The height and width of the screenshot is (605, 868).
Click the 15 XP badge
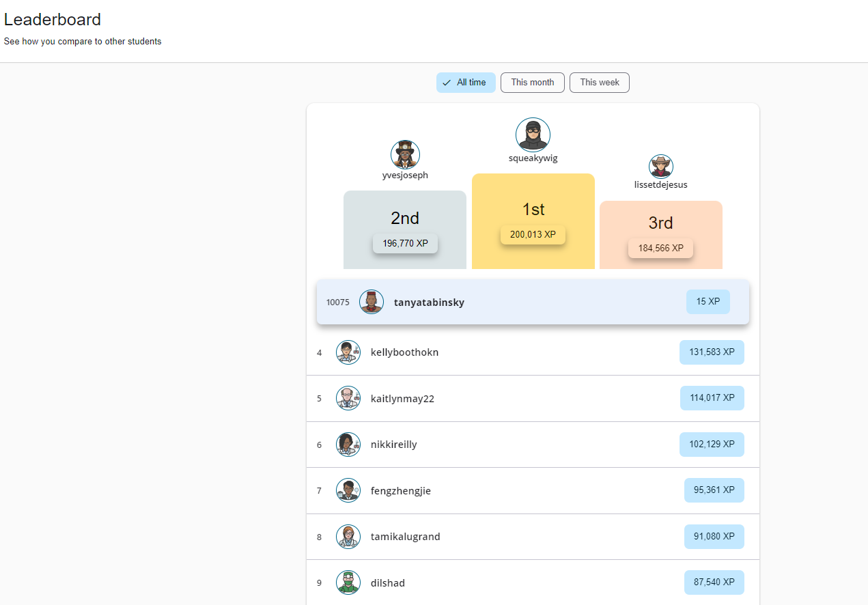(x=708, y=302)
